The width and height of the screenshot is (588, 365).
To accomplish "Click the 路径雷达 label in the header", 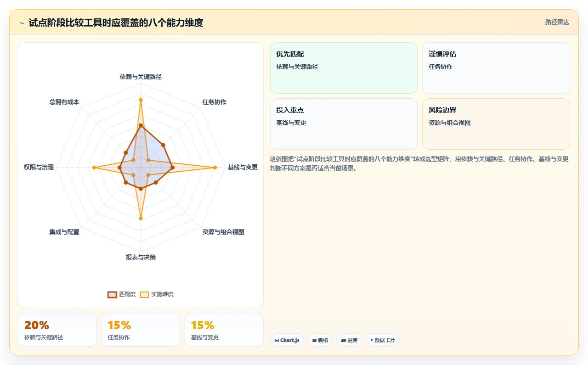I will pyautogui.click(x=557, y=22).
